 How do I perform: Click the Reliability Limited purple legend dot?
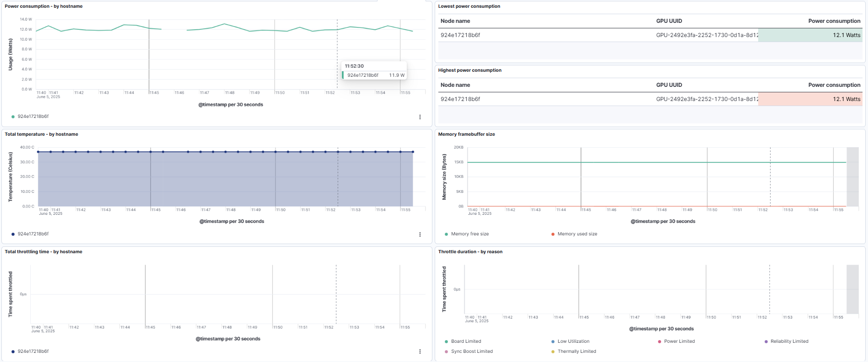[766, 341]
